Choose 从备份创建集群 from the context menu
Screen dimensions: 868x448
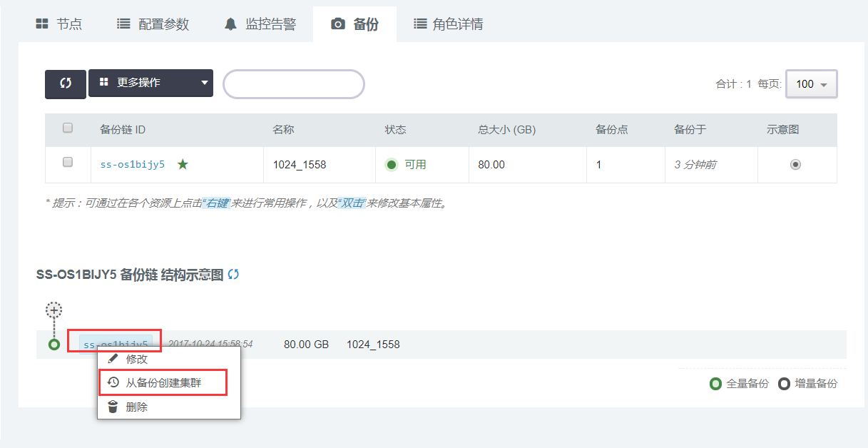pyautogui.click(x=169, y=383)
